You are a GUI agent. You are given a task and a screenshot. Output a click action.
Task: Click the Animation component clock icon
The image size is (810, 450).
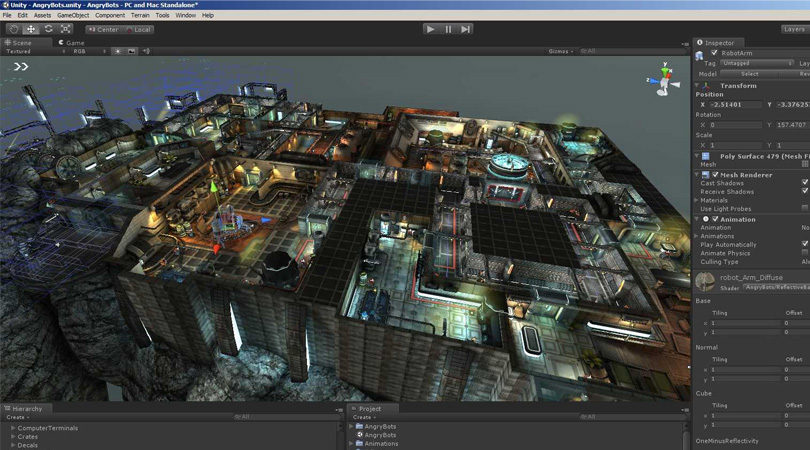(x=706, y=219)
